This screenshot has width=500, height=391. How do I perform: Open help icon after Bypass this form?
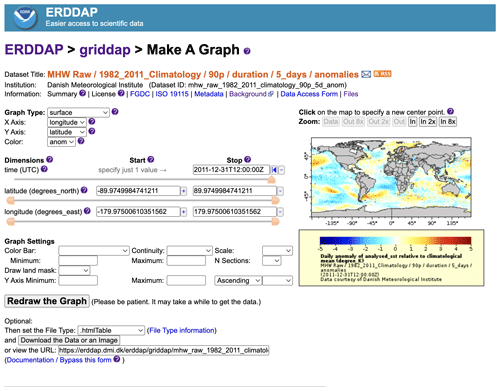click(117, 359)
